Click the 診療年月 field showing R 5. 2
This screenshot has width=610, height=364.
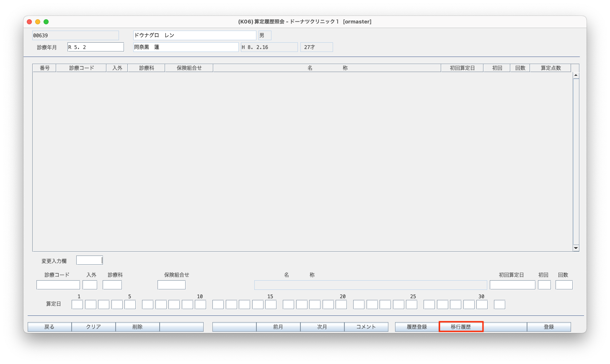96,47
